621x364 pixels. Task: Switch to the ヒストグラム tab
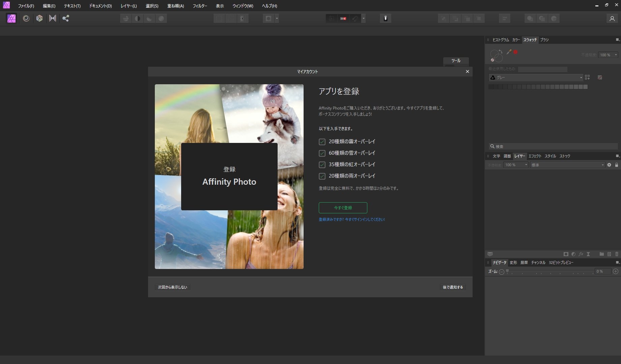(x=501, y=40)
